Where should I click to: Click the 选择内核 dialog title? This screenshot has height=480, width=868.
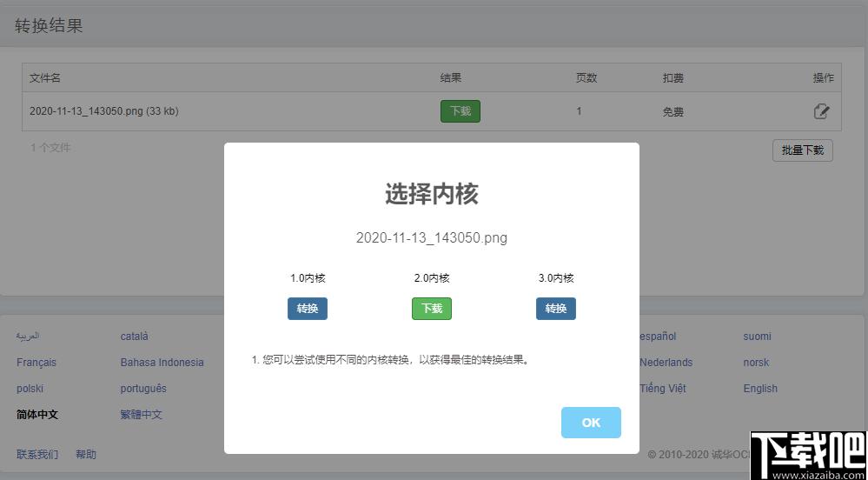(x=432, y=195)
